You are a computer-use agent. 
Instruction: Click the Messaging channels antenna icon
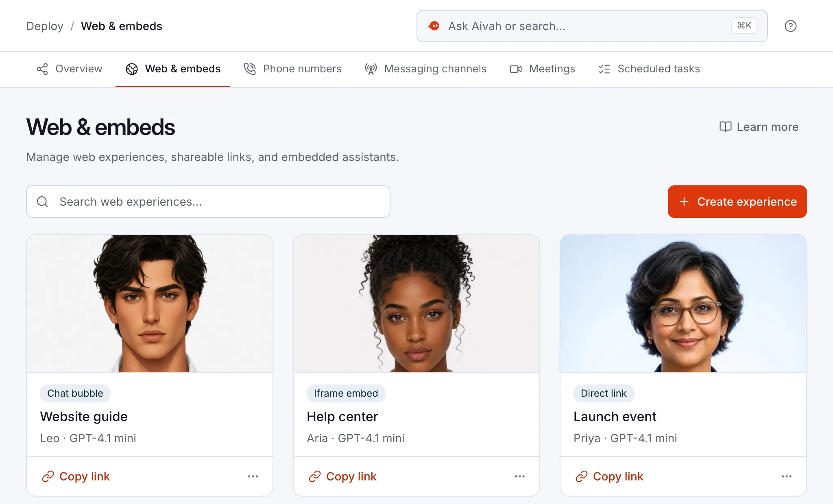371,69
